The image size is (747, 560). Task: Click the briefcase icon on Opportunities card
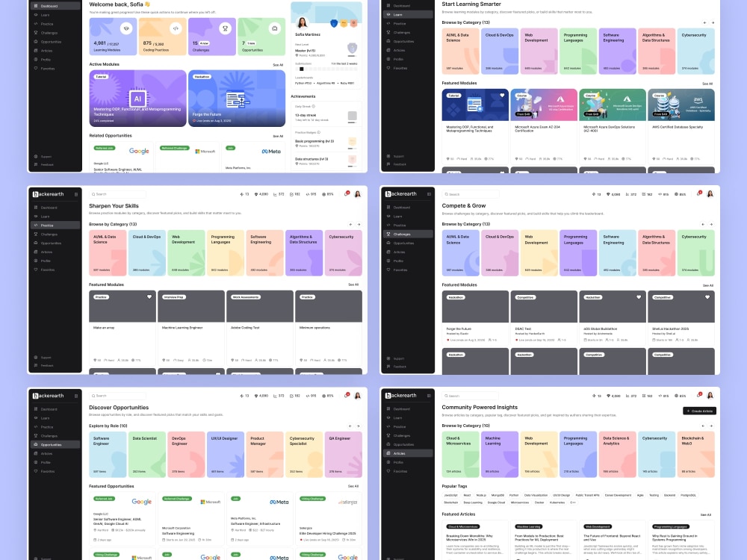click(275, 28)
